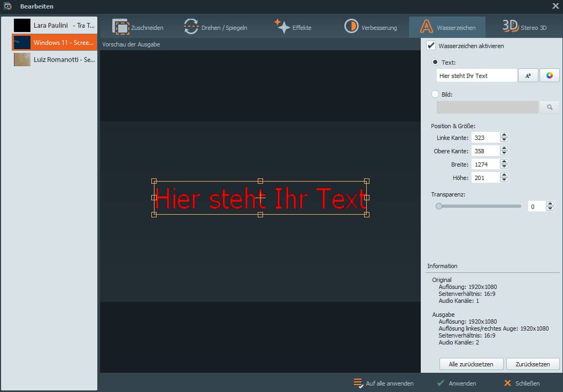Click the Höhe value field

tap(485, 177)
